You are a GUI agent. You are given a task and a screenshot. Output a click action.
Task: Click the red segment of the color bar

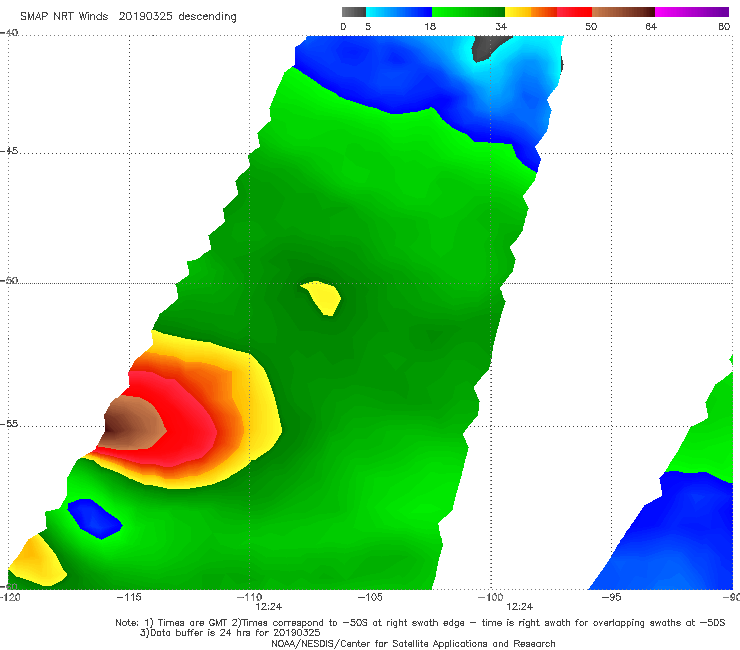[574, 12]
